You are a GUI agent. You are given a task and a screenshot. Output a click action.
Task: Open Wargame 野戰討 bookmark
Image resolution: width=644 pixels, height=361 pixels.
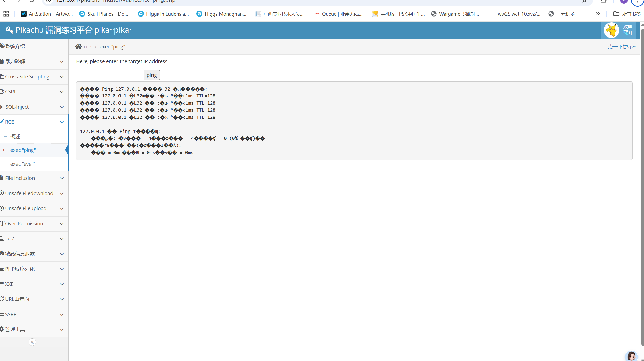click(x=455, y=14)
